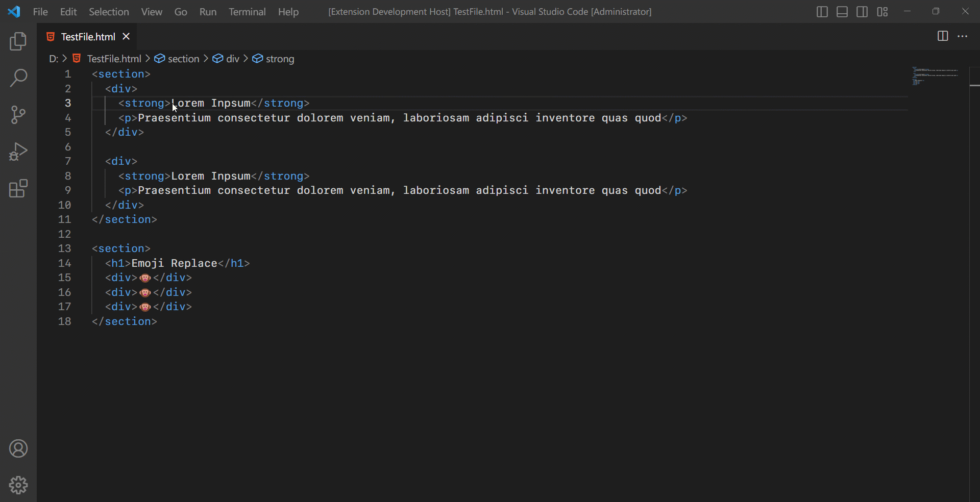Open the Accounts menu icon
Screen dimensions: 980x502
coord(18,448)
